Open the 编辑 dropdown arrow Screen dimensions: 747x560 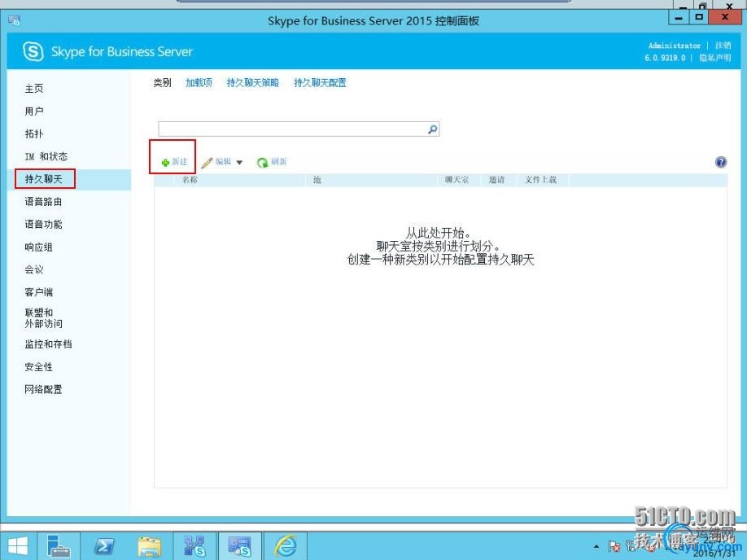tap(239, 163)
